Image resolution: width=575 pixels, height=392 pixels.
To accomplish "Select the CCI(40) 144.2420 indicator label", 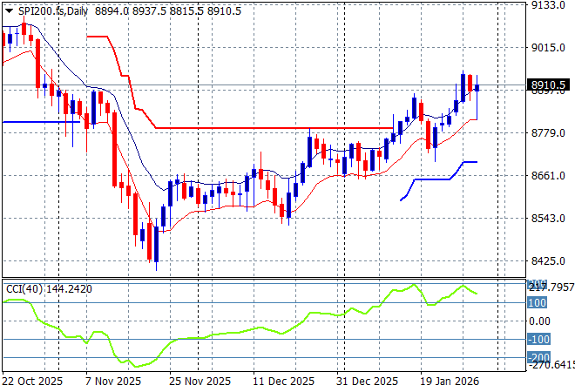I will (x=49, y=289).
